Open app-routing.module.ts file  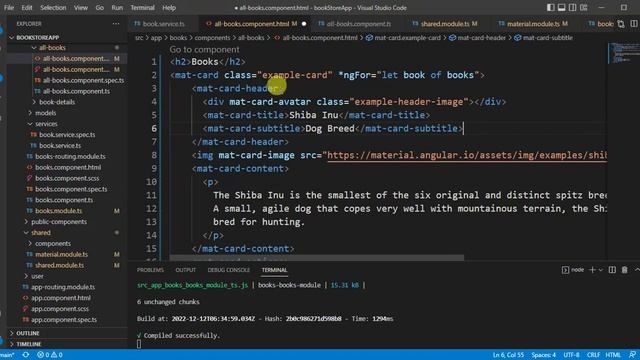tap(63, 287)
